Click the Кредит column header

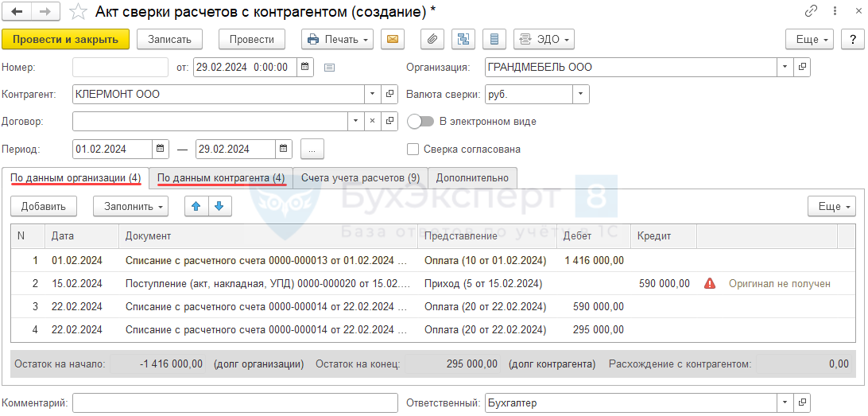tap(663, 235)
